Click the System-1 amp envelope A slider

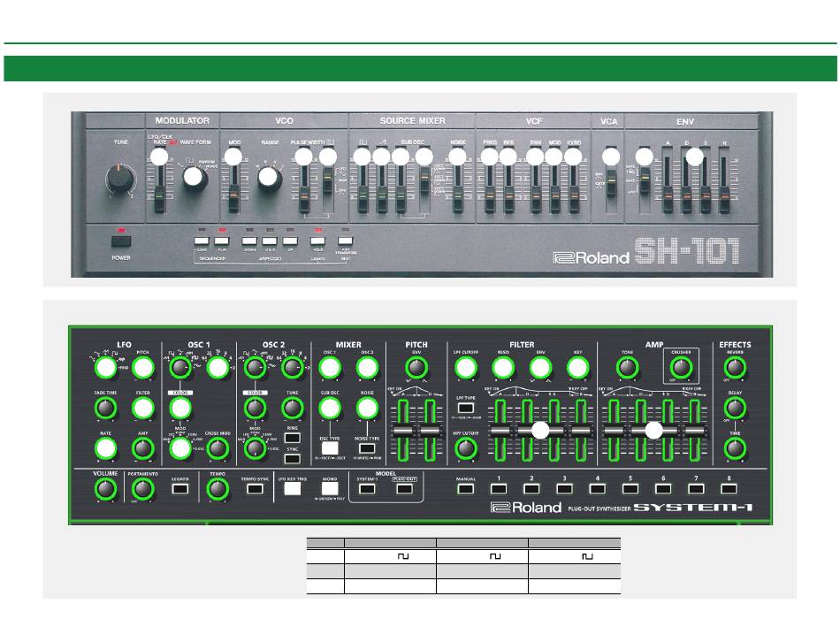point(614,431)
